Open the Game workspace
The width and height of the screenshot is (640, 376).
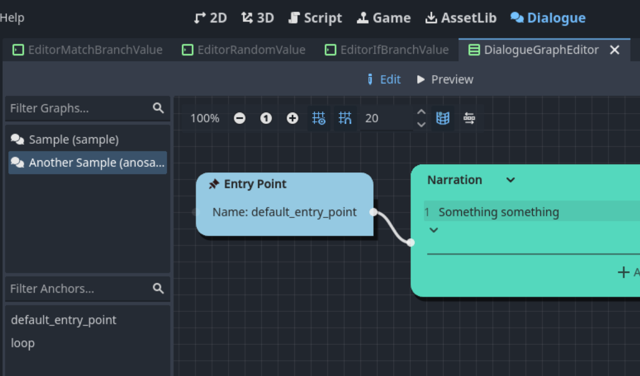tap(384, 18)
